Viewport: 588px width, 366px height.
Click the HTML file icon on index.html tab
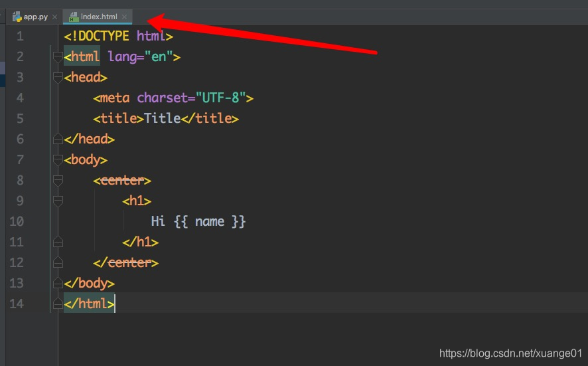(x=74, y=17)
